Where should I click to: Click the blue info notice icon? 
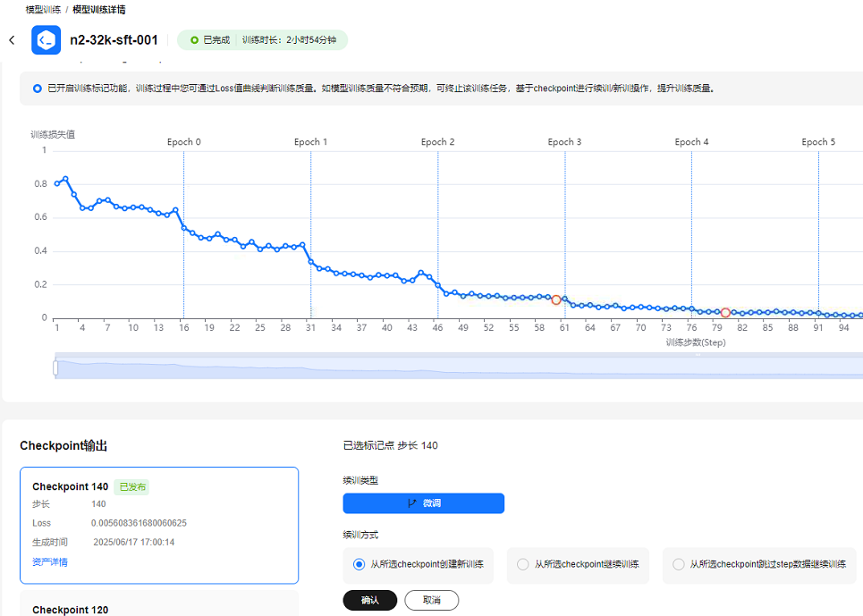pos(37,89)
